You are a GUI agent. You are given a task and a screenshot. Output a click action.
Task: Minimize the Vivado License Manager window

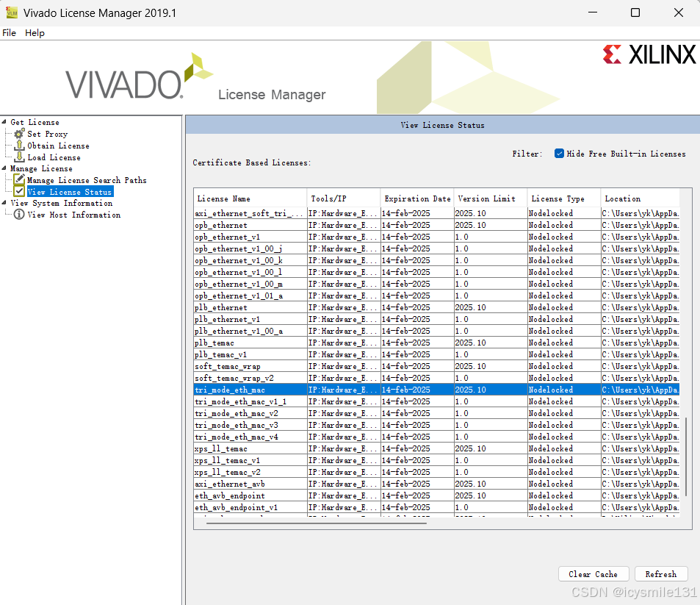click(593, 12)
